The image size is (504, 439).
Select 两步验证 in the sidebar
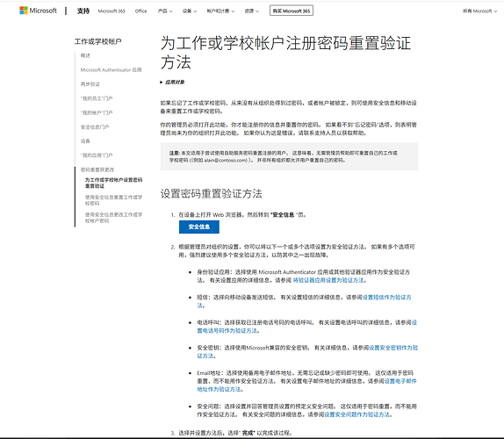[x=90, y=84]
